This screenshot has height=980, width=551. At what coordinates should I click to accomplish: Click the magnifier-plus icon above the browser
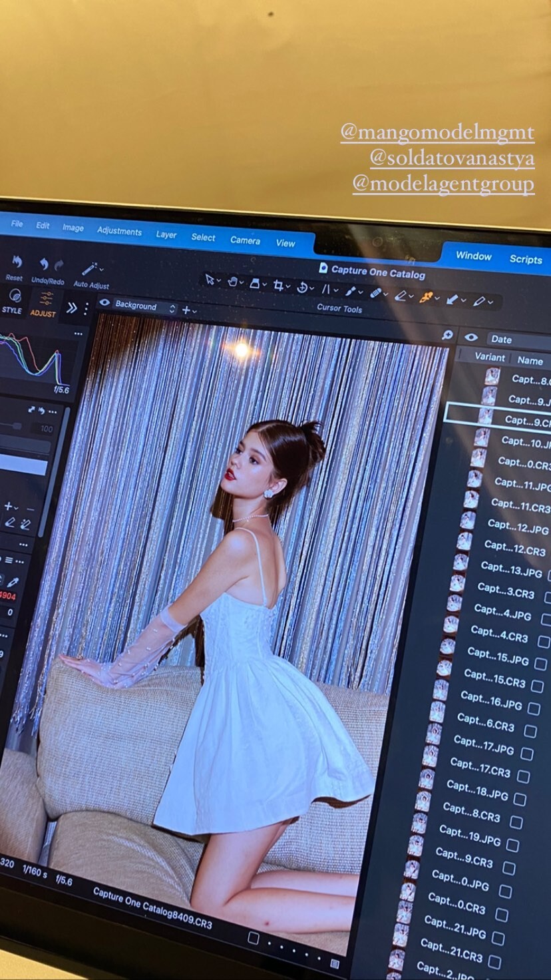447,335
